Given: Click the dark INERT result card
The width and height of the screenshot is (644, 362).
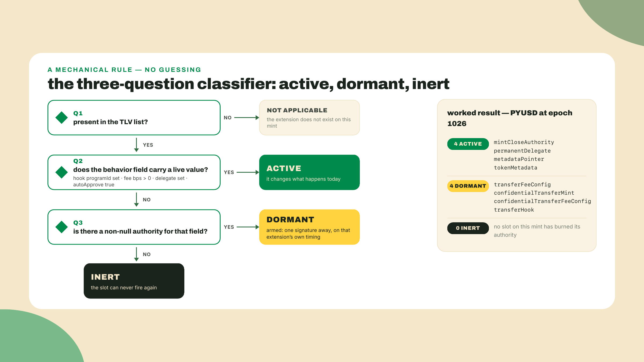Looking at the screenshot, I should click(x=134, y=281).
